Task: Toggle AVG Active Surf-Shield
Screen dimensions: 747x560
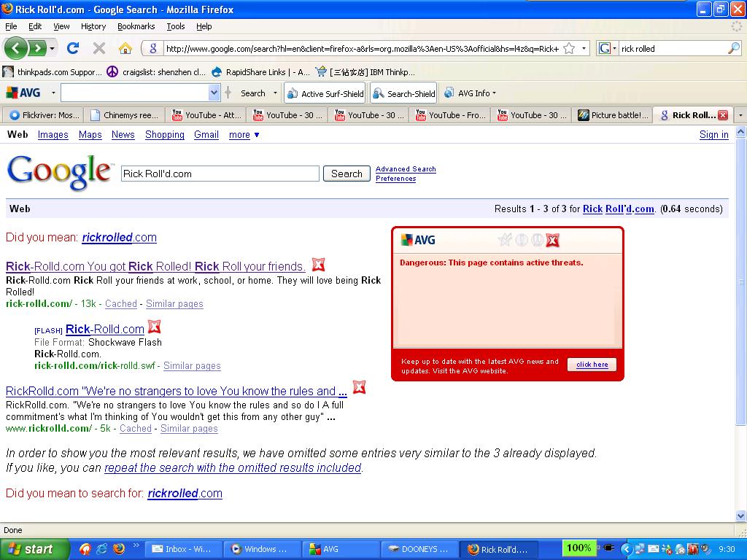Action: tap(326, 94)
